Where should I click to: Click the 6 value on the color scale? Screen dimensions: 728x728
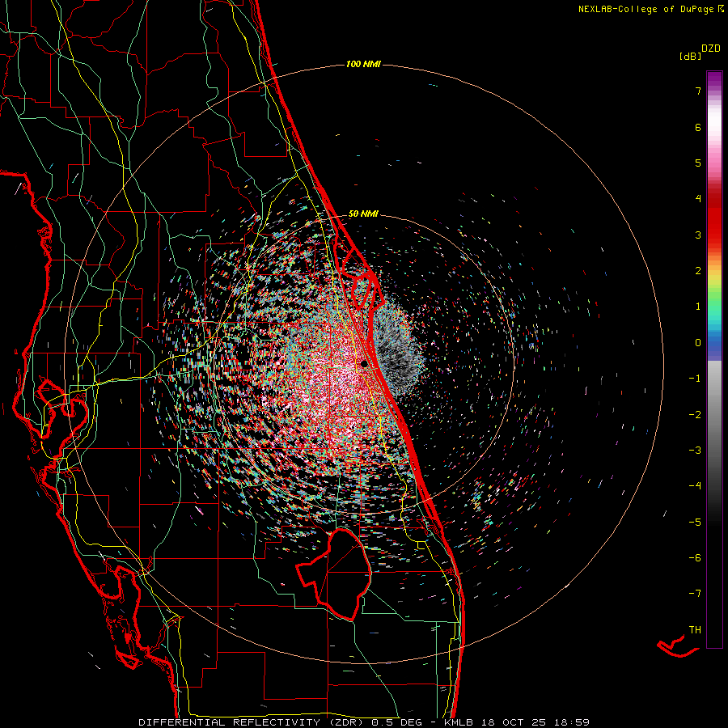(698, 127)
